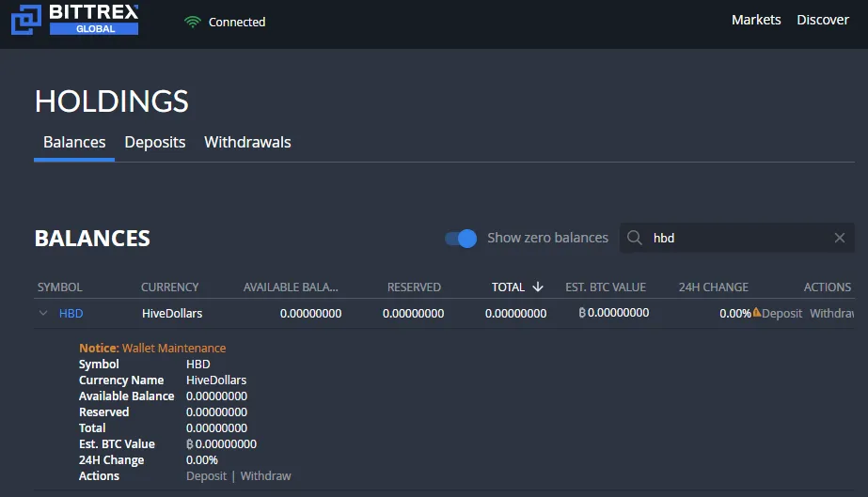The image size is (868, 497).
Task: Click the 'Notice: Wallet Maintenance' text
Action: pyautogui.click(x=152, y=349)
